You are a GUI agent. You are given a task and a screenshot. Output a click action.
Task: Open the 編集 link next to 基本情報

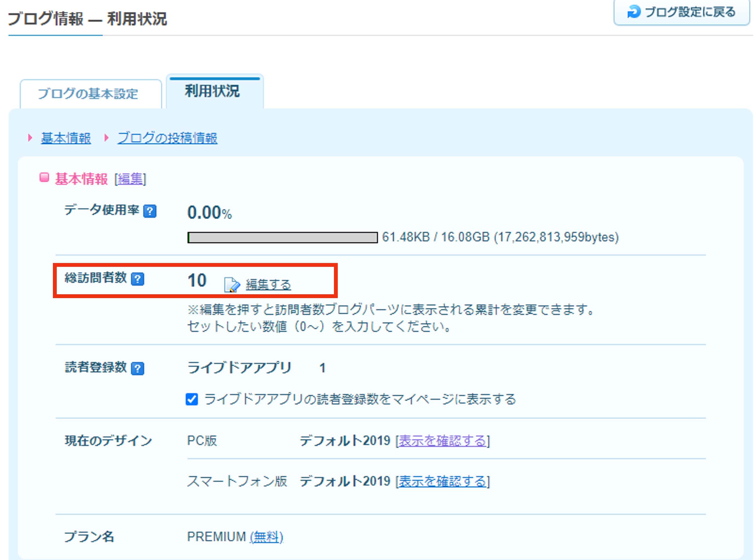[130, 180]
